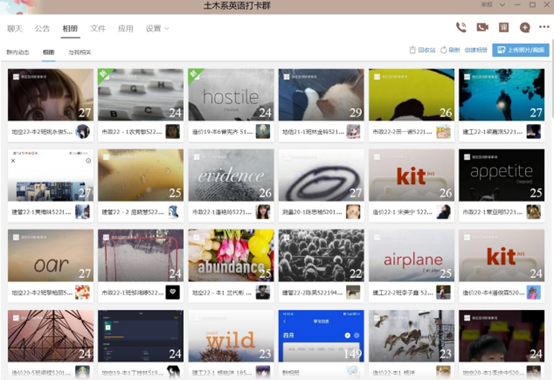Expand the 设置 settings dropdown
554x380 pixels.
pyautogui.click(x=157, y=29)
